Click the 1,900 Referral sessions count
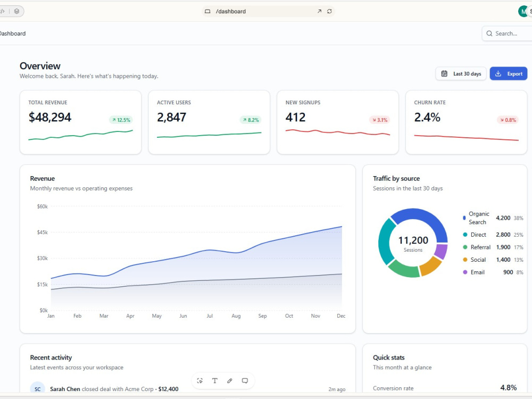 tap(503, 247)
